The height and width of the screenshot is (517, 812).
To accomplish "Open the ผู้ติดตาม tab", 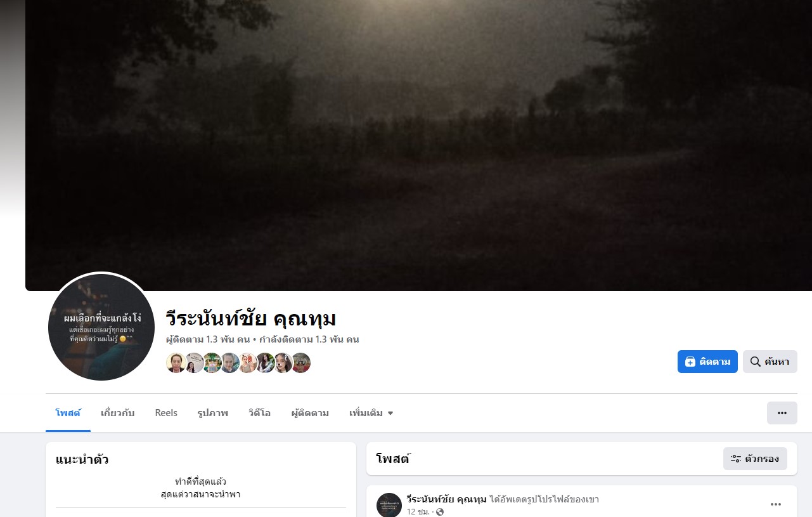I will click(x=310, y=413).
